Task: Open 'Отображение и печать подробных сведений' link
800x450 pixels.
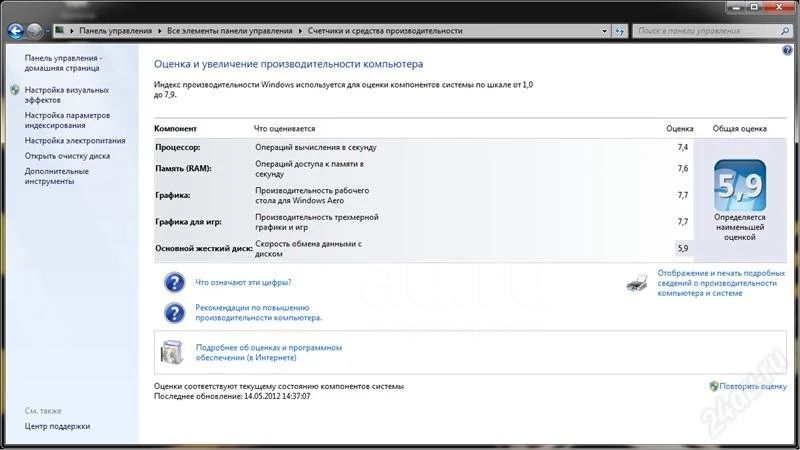Action: 720,283
